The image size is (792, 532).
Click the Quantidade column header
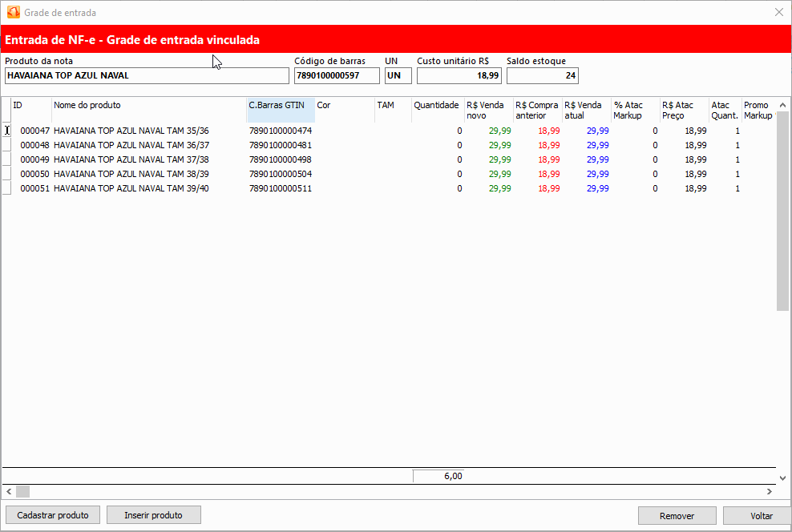[436, 110]
